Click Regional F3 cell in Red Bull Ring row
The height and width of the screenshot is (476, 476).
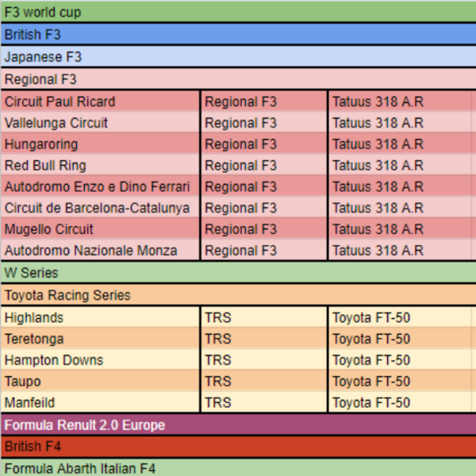[x=264, y=165]
